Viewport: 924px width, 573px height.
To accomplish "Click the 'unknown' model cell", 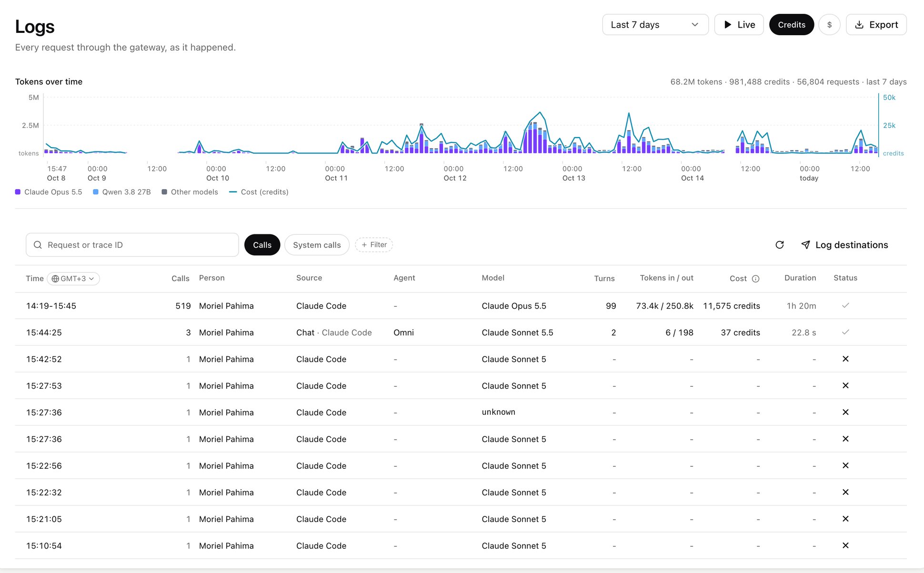I will coord(498,412).
